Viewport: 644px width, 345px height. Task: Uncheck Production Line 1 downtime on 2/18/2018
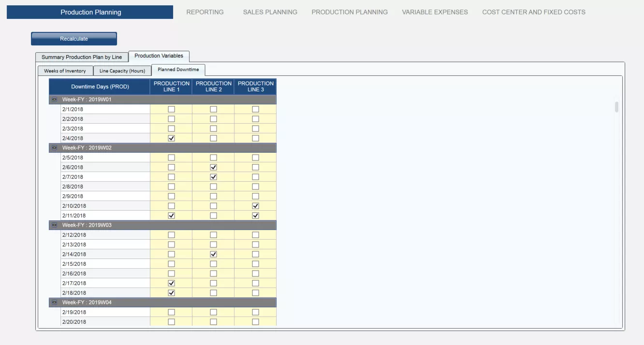171,293
